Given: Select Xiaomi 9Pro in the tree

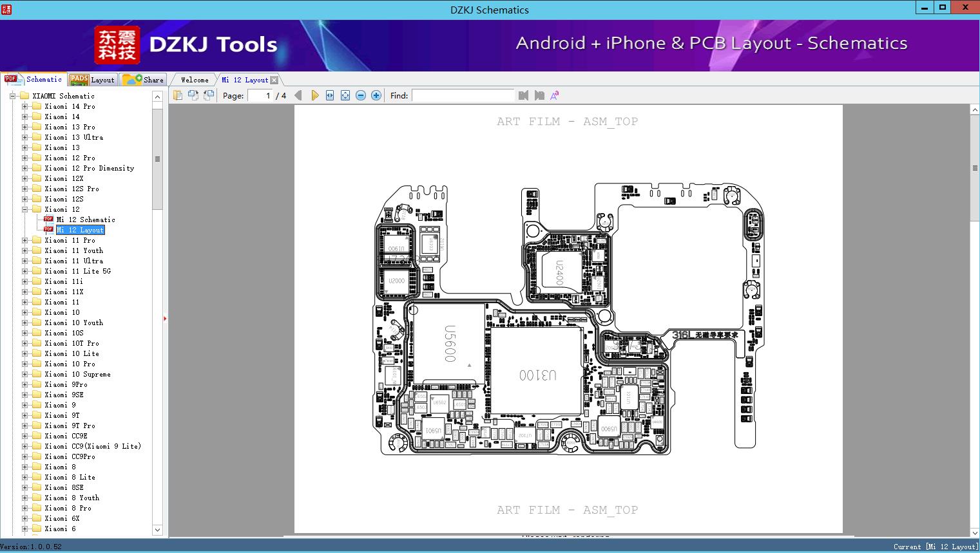Looking at the screenshot, I should coord(66,384).
